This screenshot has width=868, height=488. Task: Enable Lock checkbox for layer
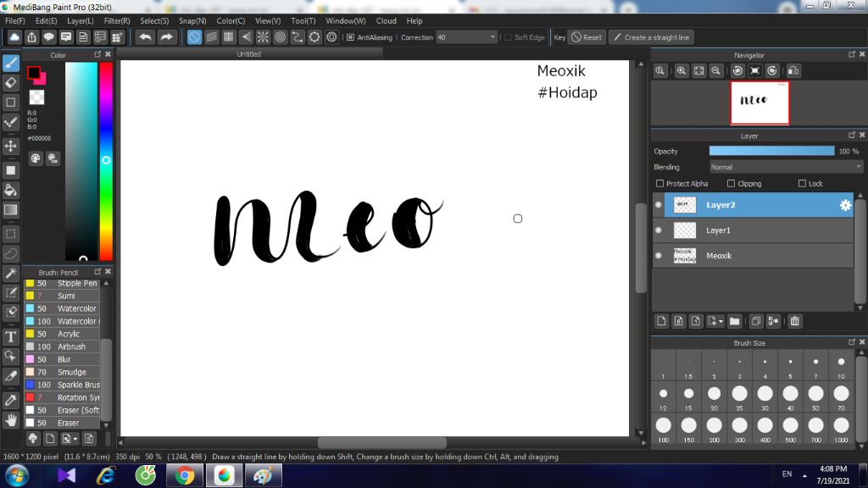(x=802, y=183)
